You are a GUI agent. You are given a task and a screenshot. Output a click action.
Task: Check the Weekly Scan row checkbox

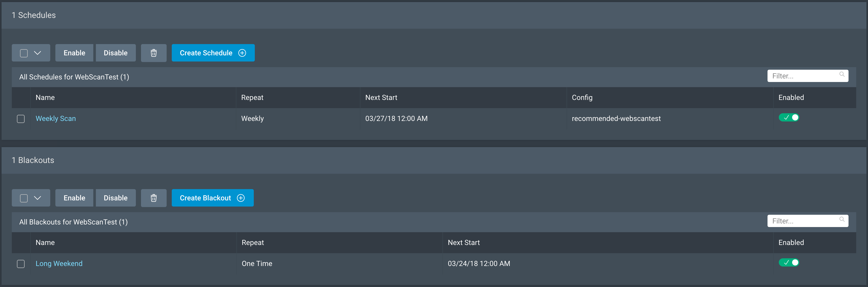[21, 119]
